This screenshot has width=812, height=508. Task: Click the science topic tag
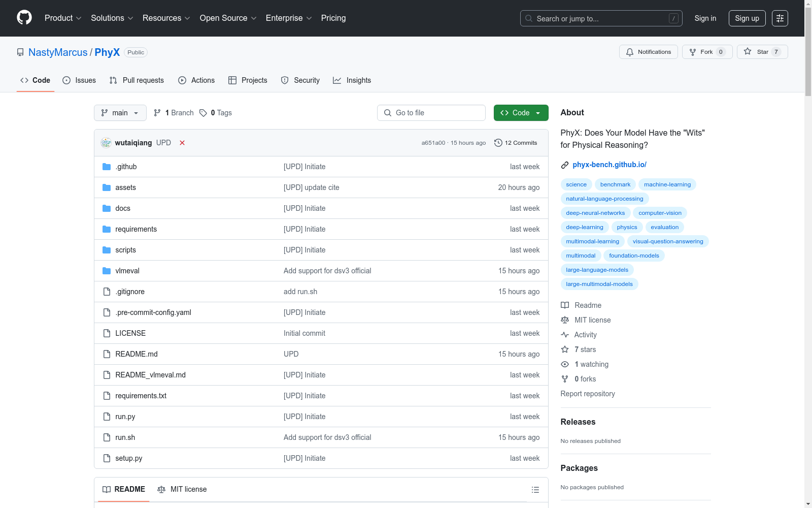pos(577,184)
